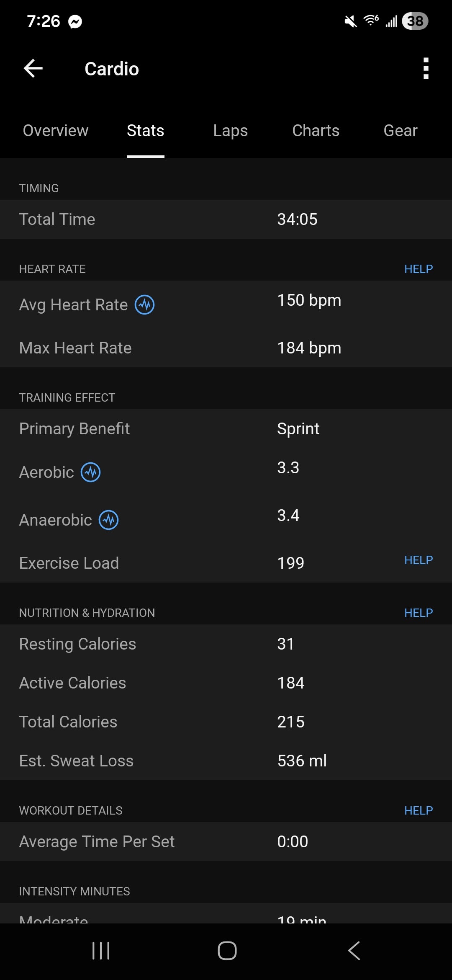Tap the Est. Sweat Loss row
The width and height of the screenshot is (452, 980).
(x=226, y=761)
